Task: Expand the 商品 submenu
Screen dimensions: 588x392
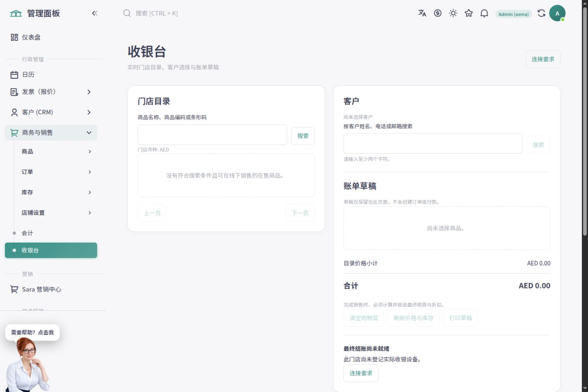Action: click(51, 151)
